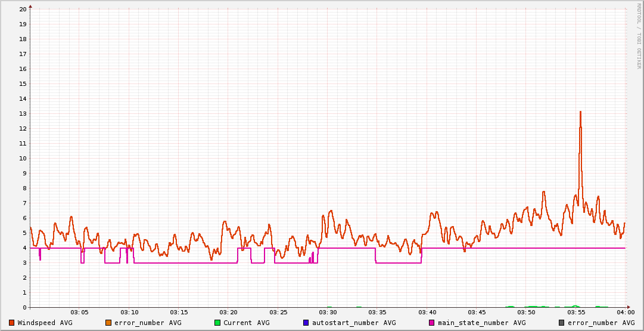
Task: Select the Current AVG legend label
Action: [x=246, y=323]
